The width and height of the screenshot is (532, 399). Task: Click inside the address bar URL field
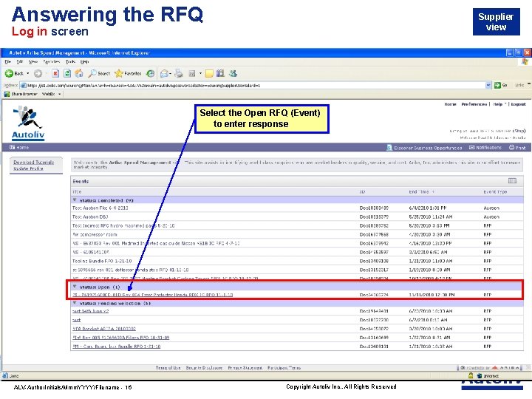(x=254, y=85)
